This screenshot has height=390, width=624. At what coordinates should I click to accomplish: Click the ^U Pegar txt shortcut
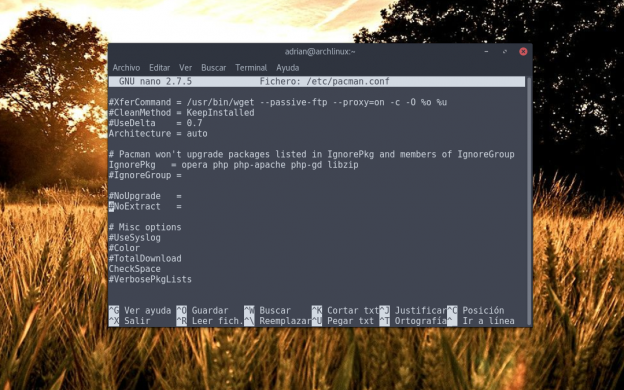point(343,321)
